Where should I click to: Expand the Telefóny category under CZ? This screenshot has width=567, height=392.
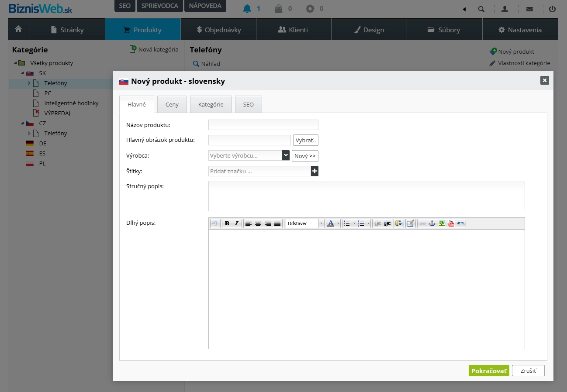click(x=29, y=134)
